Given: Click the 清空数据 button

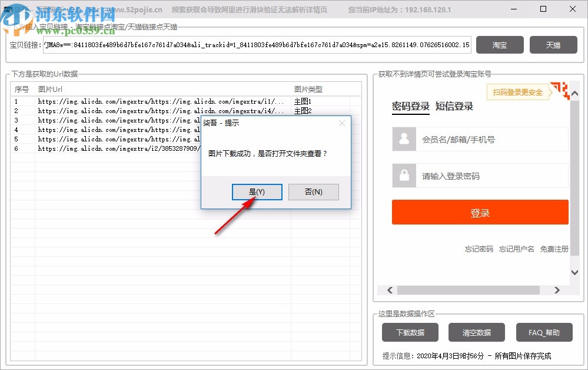Looking at the screenshot, I should point(477,332).
